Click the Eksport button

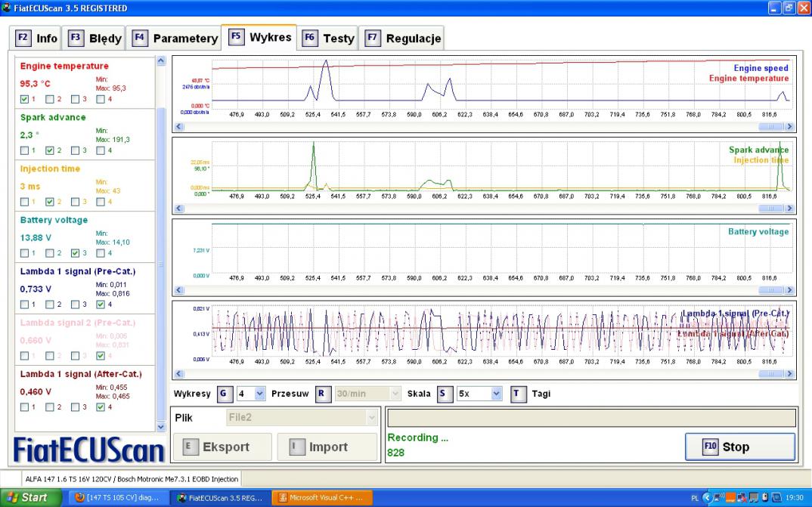[x=222, y=447]
